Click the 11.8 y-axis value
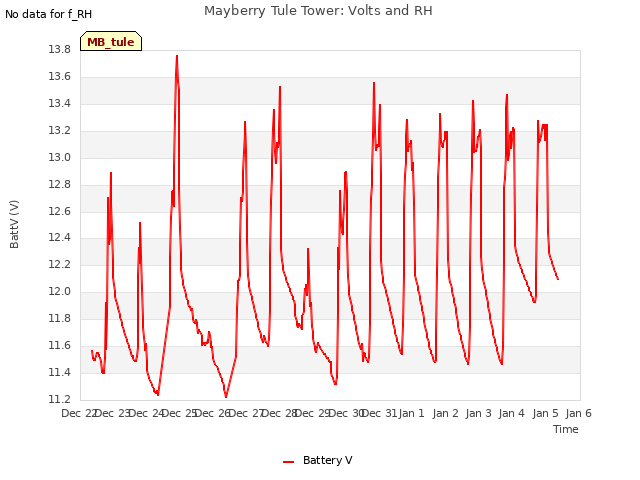 [60, 318]
